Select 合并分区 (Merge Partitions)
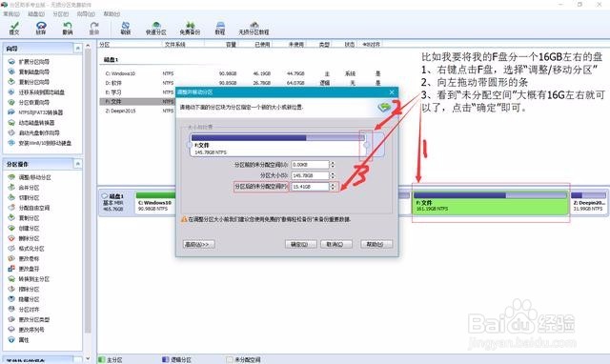Image resolution: width=610 pixels, height=364 pixels. [x=24, y=188]
